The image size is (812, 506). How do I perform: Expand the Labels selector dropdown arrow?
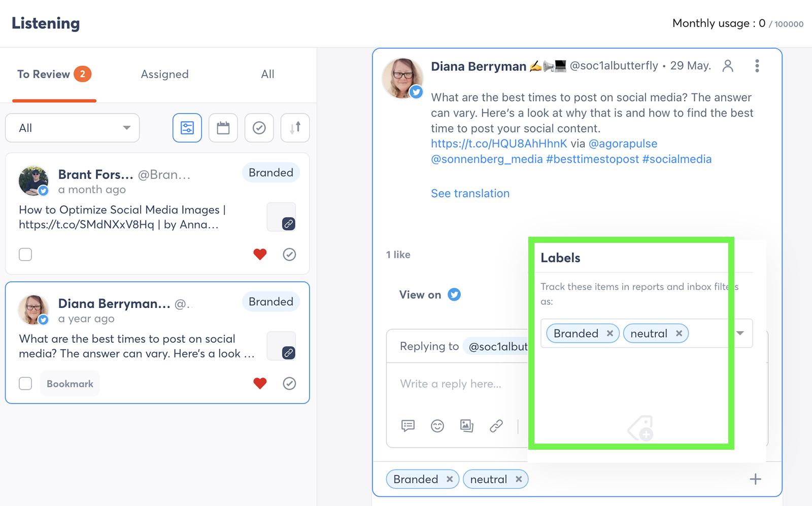click(x=740, y=333)
